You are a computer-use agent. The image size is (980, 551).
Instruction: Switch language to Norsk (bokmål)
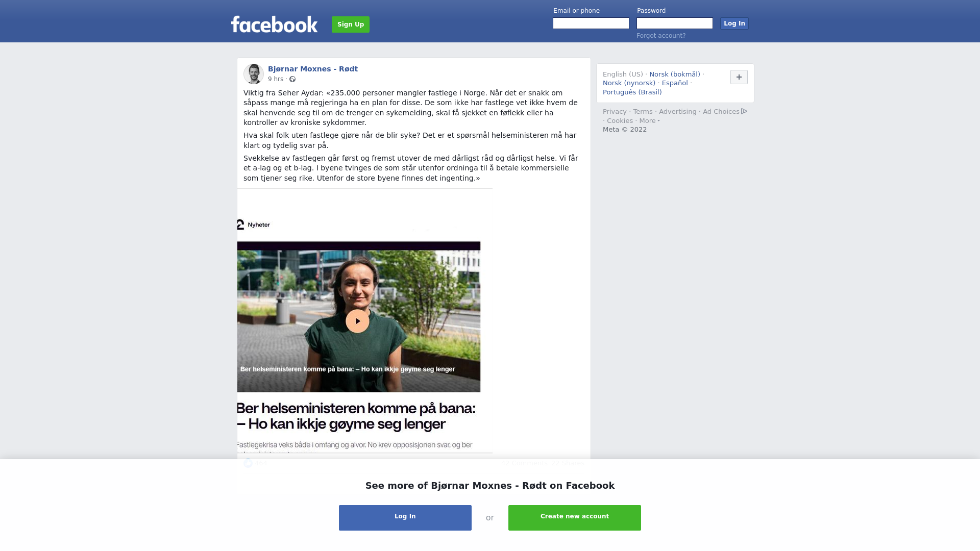[675, 74]
